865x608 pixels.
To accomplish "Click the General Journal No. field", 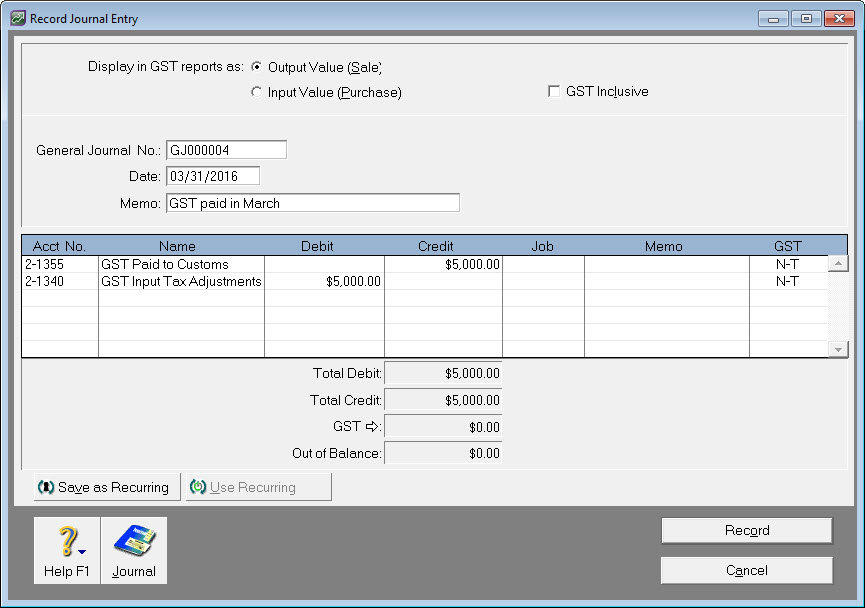I will pyautogui.click(x=226, y=150).
